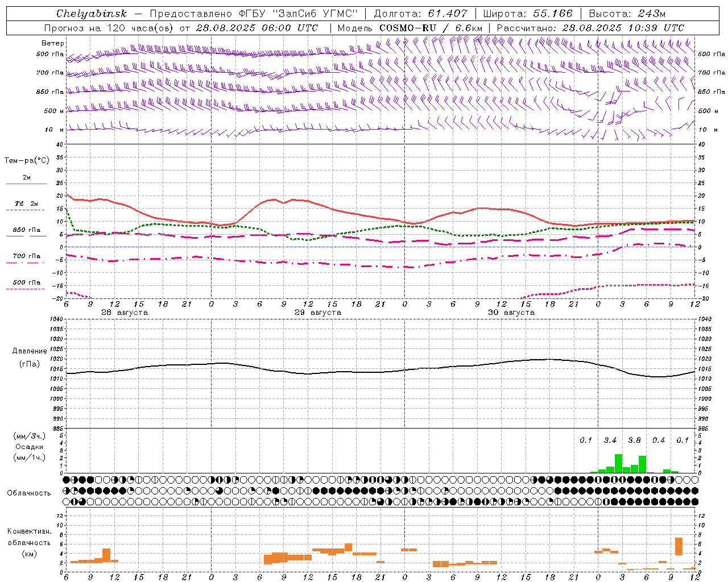Click the '(мм/3ч.)' precipitation unit label
Image resolution: width=728 pixels, height=582 pixels.
click(x=28, y=436)
